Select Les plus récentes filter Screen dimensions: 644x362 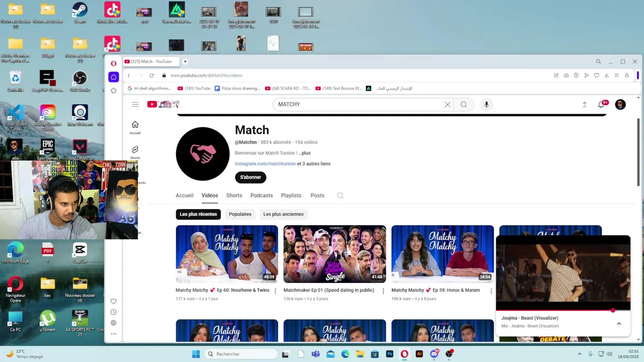pyautogui.click(x=198, y=214)
